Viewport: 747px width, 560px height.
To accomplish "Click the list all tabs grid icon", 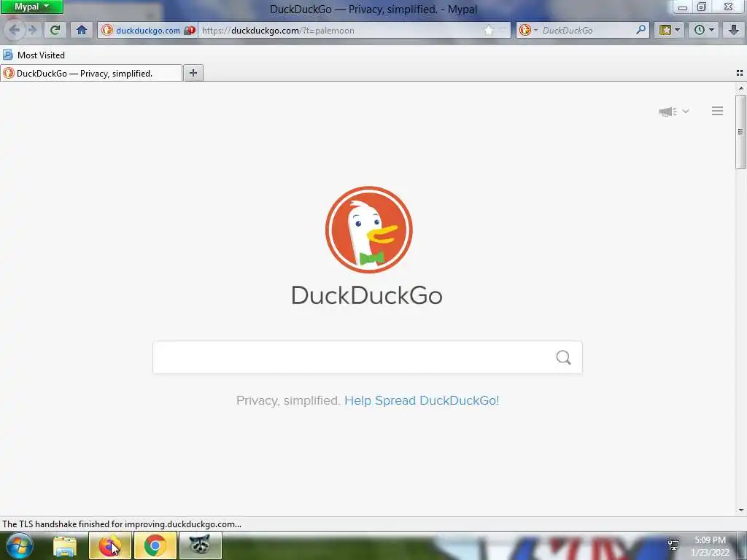I will click(x=740, y=73).
